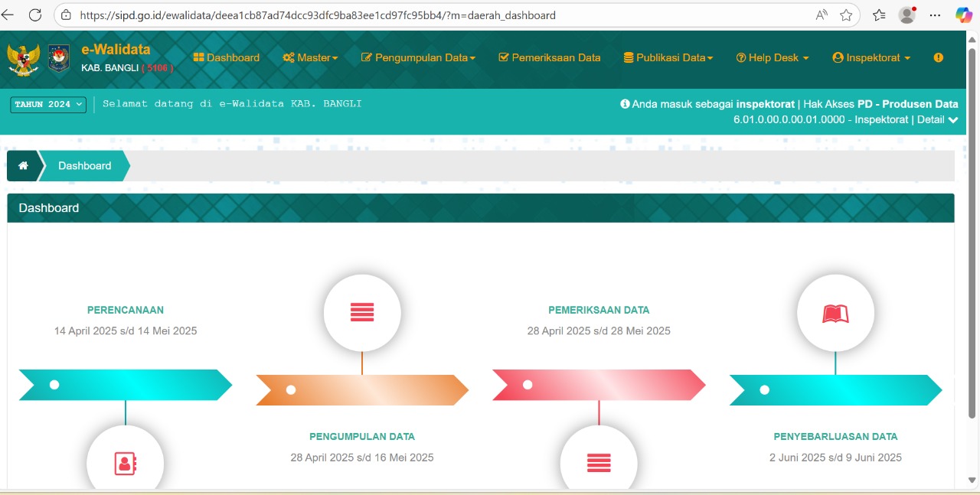Expand the Detail chevron for Inspektorat info
Screen dimensions: 980x495
point(952,120)
